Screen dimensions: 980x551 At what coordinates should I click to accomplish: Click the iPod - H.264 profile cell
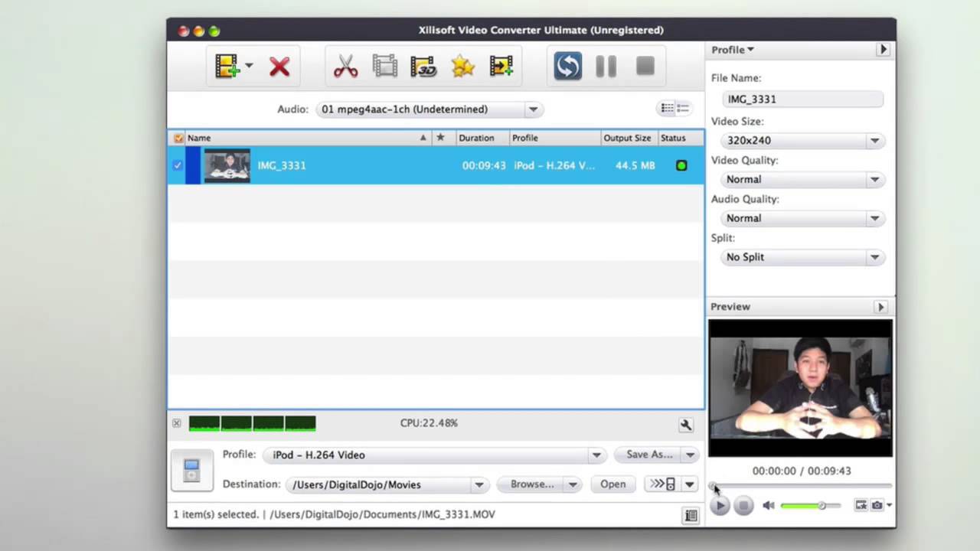coord(554,165)
